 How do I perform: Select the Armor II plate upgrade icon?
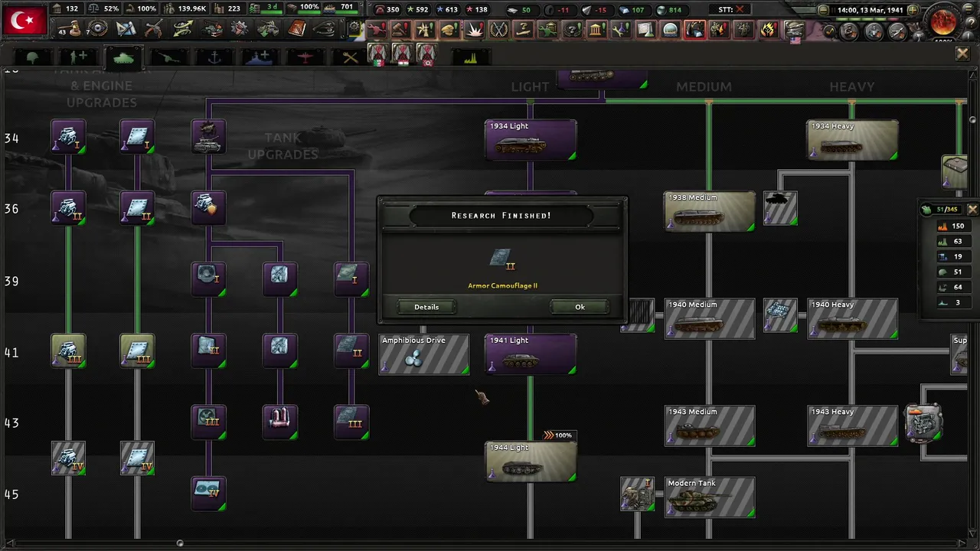click(x=137, y=207)
